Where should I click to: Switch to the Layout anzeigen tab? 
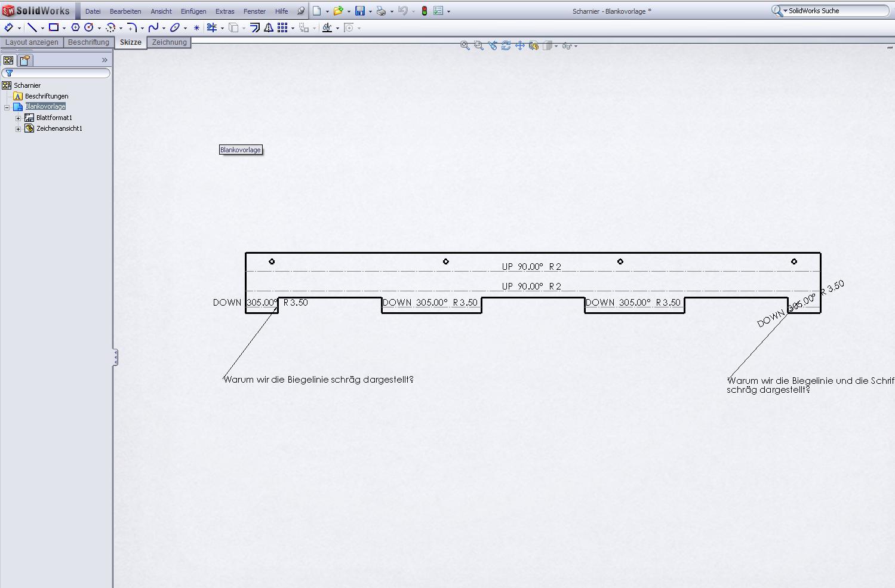point(32,42)
